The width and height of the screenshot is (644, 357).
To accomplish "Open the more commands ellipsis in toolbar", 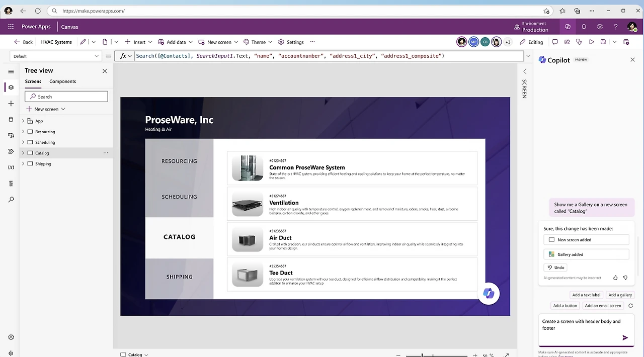I will 312,42.
